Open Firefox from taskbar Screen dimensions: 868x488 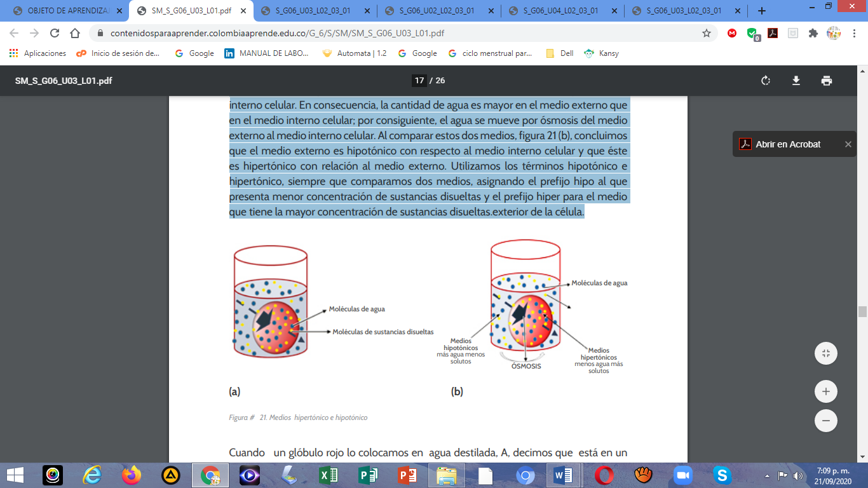coord(132,475)
